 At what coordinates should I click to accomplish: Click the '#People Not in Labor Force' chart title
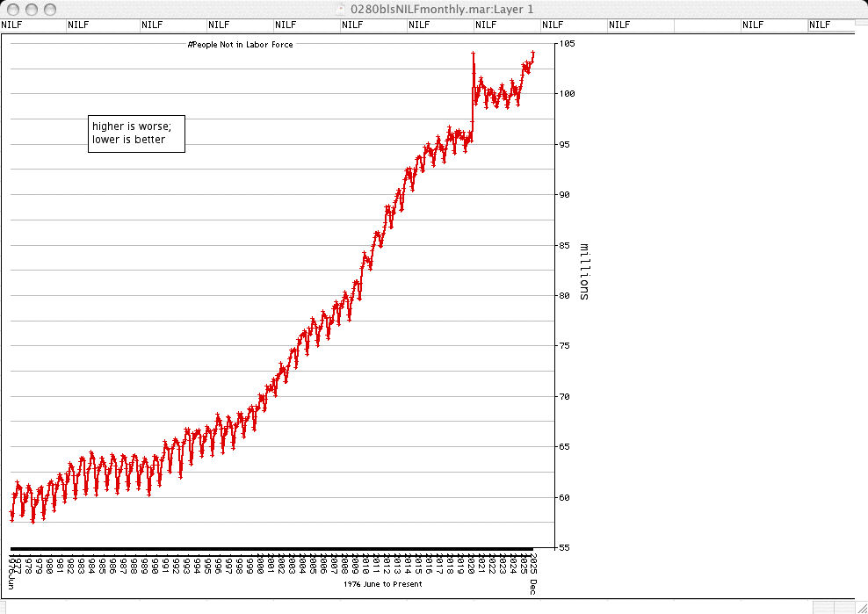(240, 44)
